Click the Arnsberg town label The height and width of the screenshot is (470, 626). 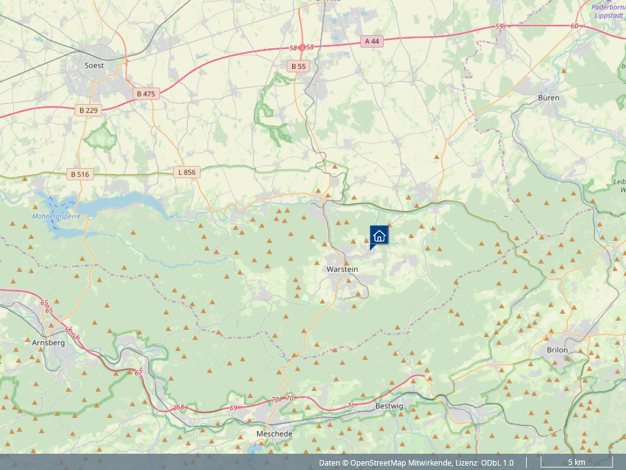click(48, 342)
